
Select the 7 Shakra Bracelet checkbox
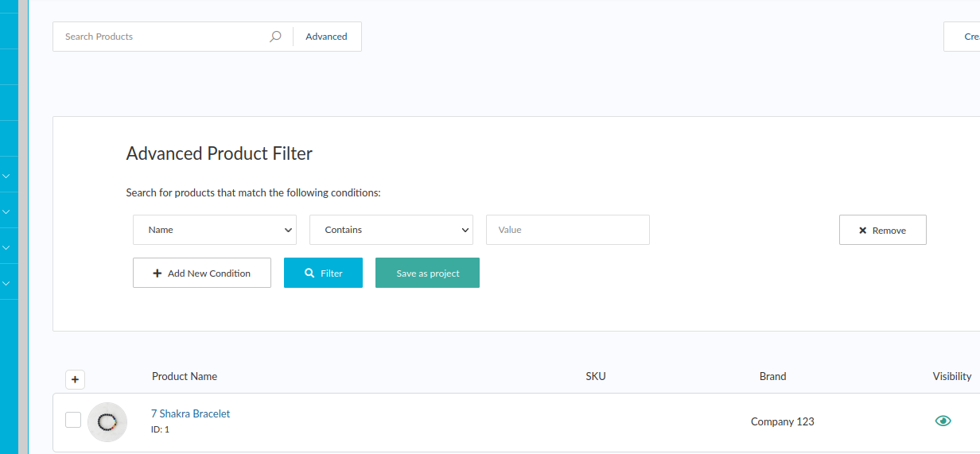click(x=73, y=420)
